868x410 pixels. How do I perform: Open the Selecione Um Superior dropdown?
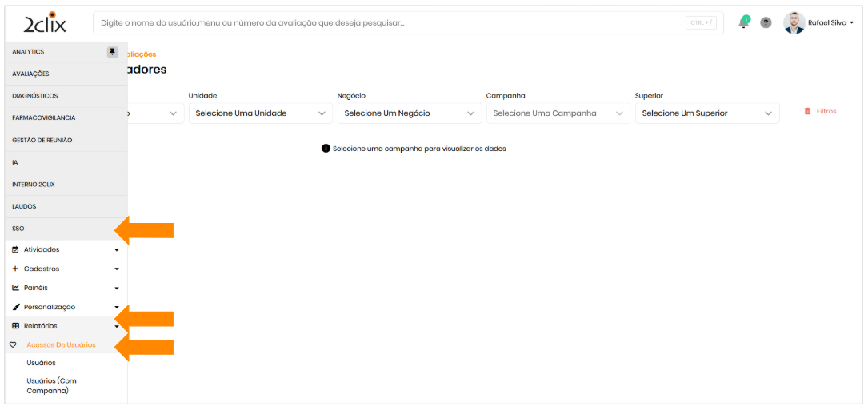pos(706,113)
